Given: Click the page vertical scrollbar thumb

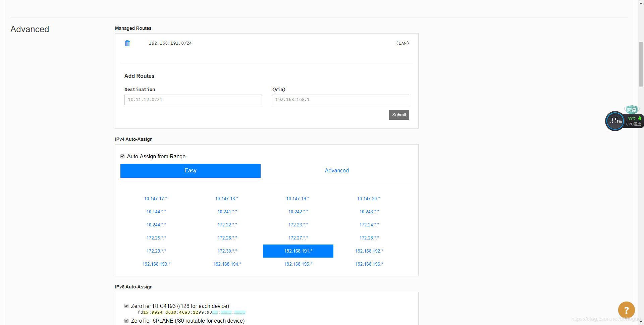Looking at the screenshot, I should 641,64.
